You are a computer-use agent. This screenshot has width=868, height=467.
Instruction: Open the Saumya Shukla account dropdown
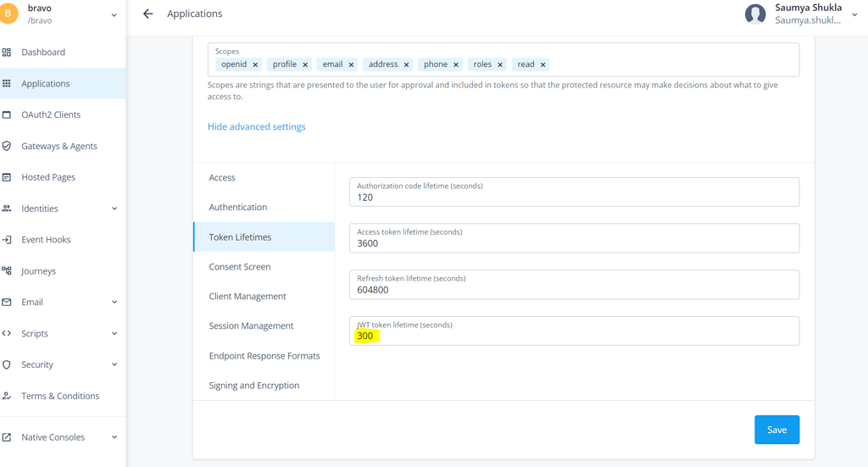tap(854, 14)
